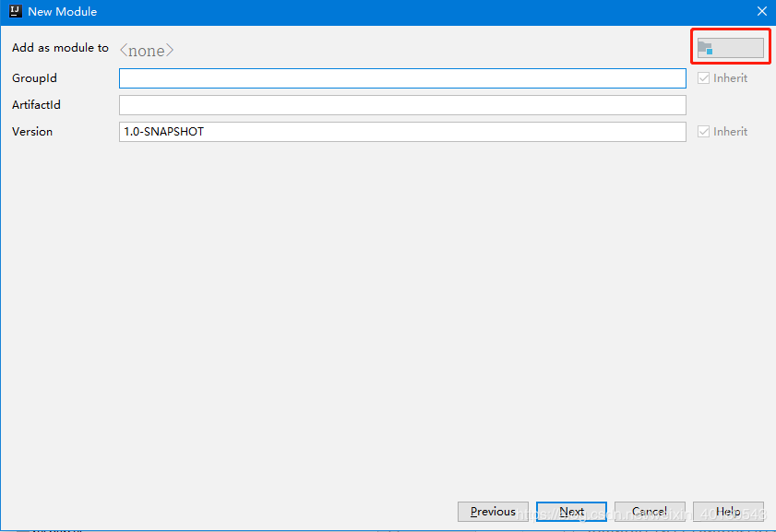Click the IntelliJ IDEA logo in title bar

[x=16, y=11]
